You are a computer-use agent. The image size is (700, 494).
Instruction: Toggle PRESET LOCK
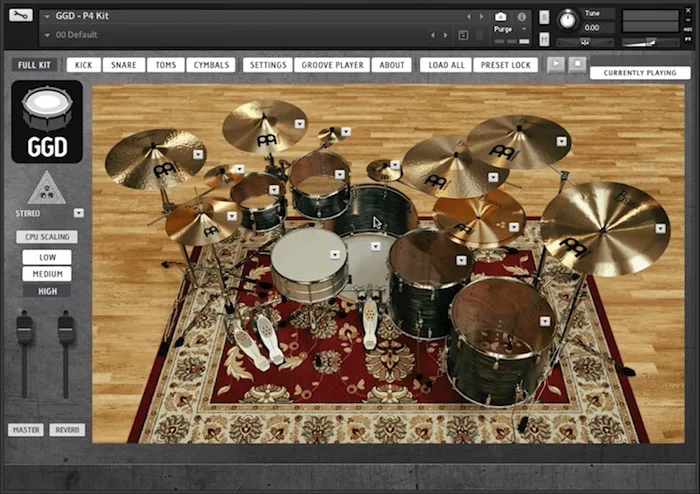pos(505,65)
